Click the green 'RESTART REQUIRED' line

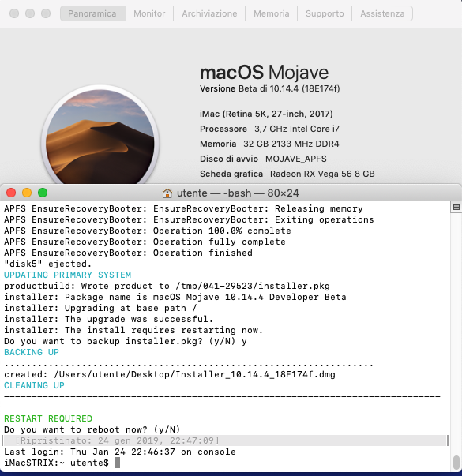(x=48, y=418)
